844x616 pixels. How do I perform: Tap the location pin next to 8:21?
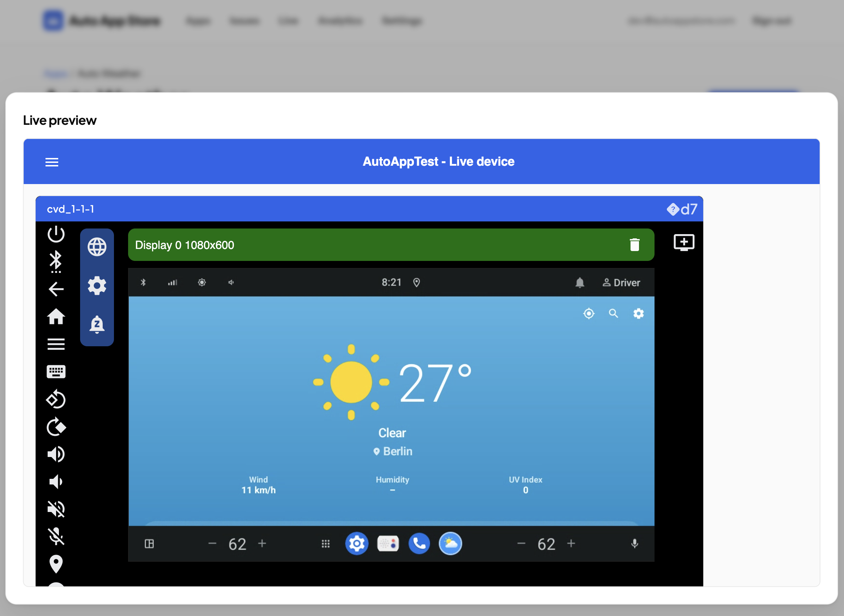tap(416, 283)
